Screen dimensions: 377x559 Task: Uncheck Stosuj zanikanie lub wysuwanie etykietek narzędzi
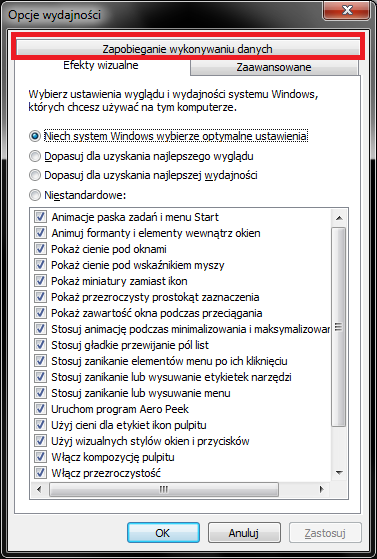coord(40,377)
